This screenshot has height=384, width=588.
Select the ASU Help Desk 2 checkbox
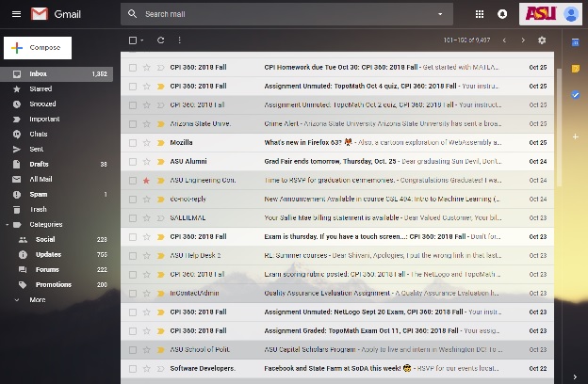tap(133, 256)
